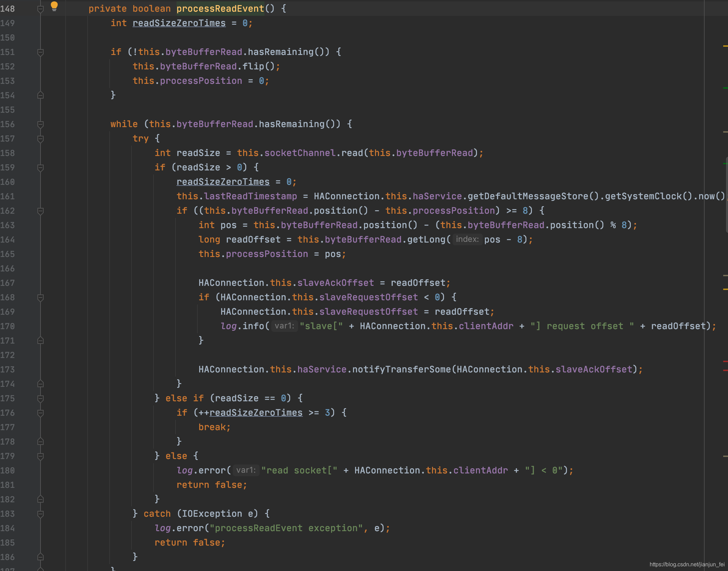Click fold end marker at line 171
Screen dimensions: 728x571
[x=40, y=340]
